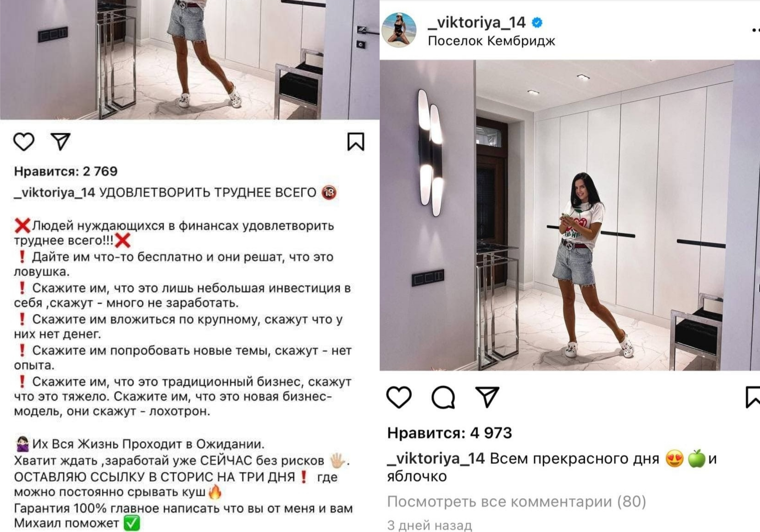Like the left post with heart icon
This screenshot has height=532, width=760.
[24, 142]
